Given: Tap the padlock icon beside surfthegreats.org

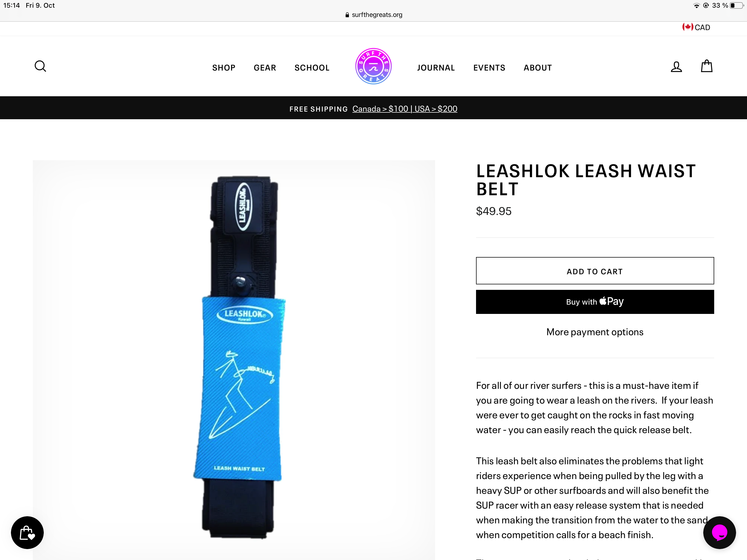Looking at the screenshot, I should pyautogui.click(x=347, y=15).
